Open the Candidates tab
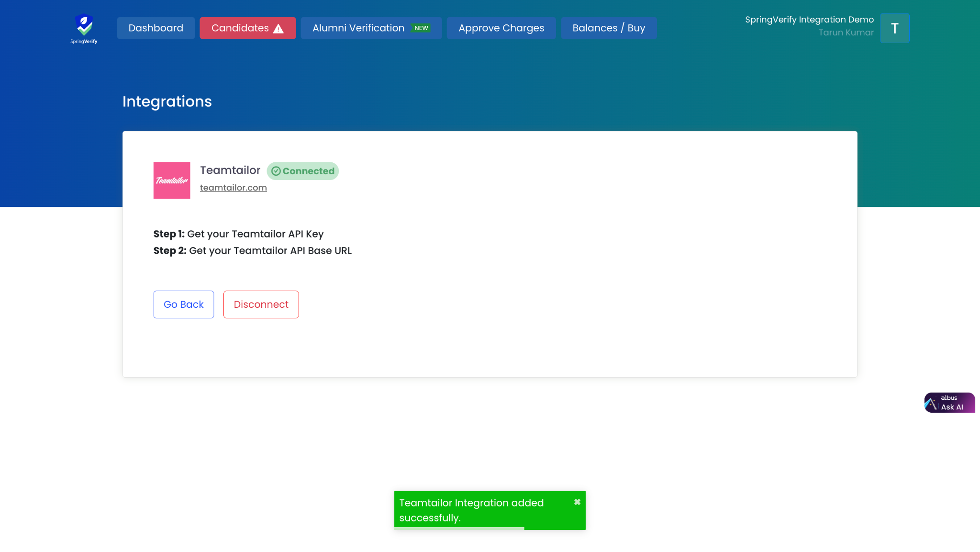The height and width of the screenshot is (552, 980). click(x=247, y=28)
